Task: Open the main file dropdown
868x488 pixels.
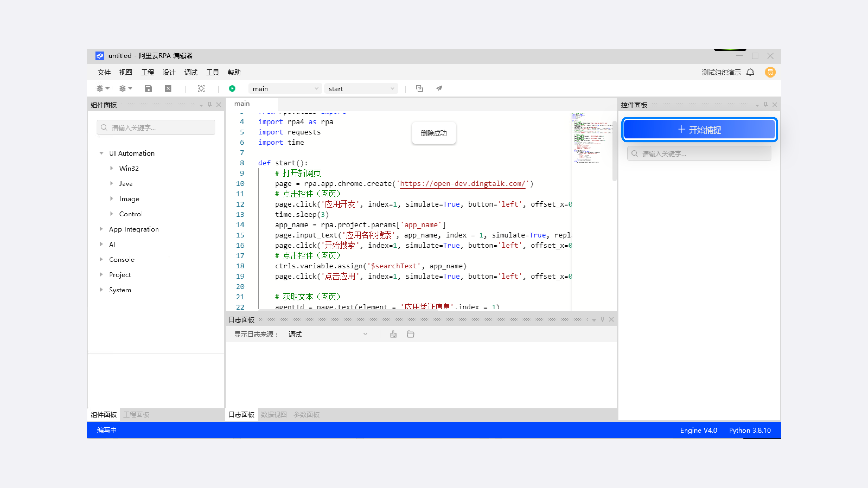Action: (x=285, y=89)
